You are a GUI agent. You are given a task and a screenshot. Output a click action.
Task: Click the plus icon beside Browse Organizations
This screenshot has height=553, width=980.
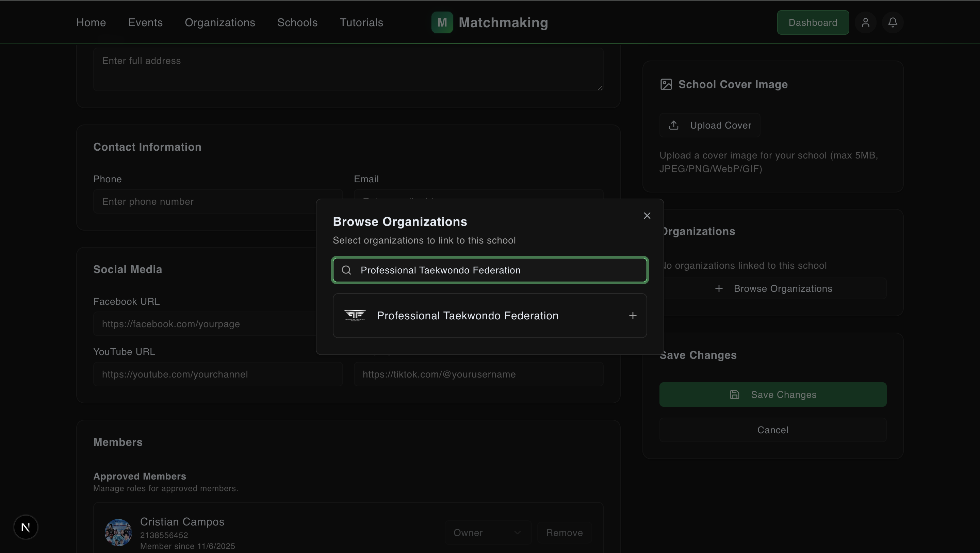pos(719,289)
